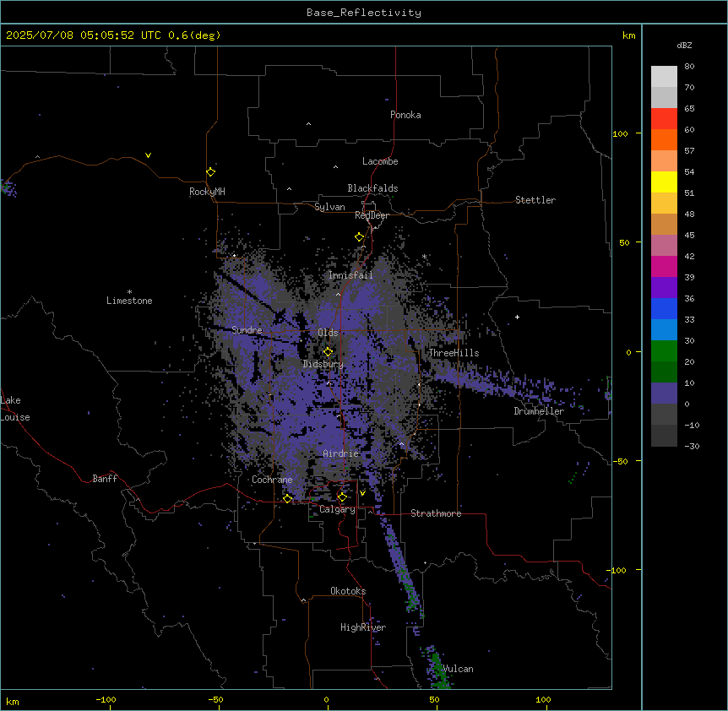Click the red 60-65 dBZ legend swatch
Image resolution: width=728 pixels, height=711 pixels.
[x=664, y=119]
